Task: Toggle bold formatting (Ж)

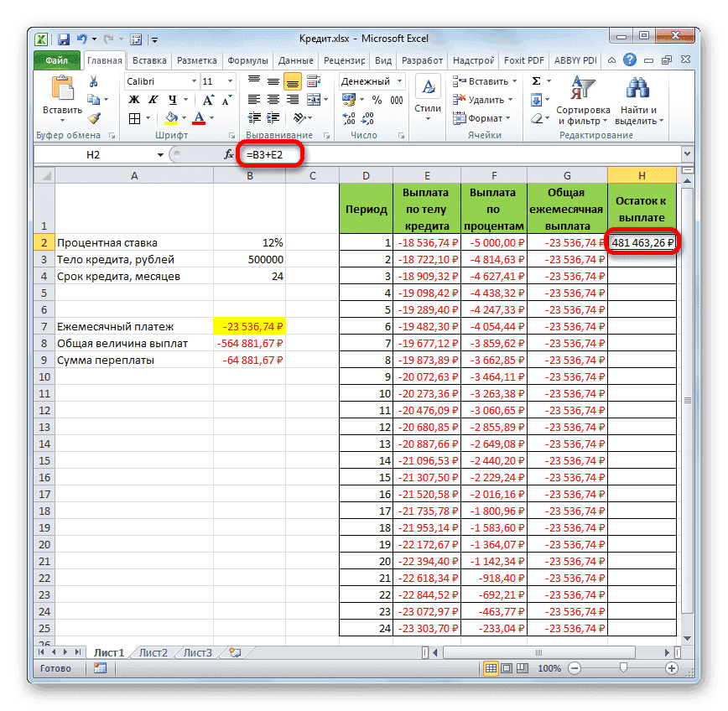Action: pyautogui.click(x=133, y=100)
